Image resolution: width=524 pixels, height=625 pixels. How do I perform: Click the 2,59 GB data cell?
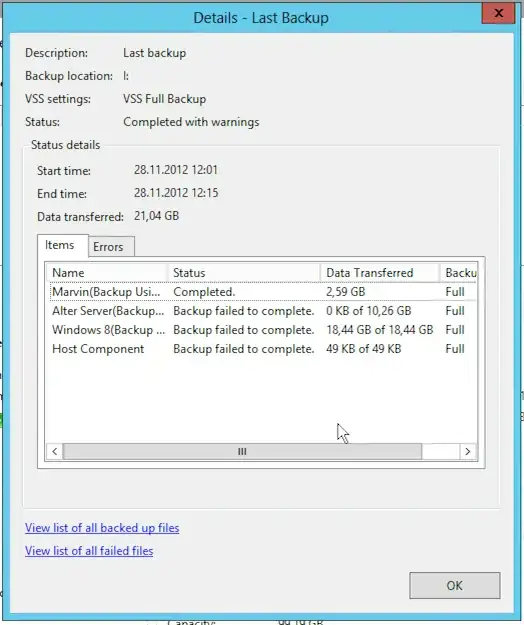click(x=345, y=292)
